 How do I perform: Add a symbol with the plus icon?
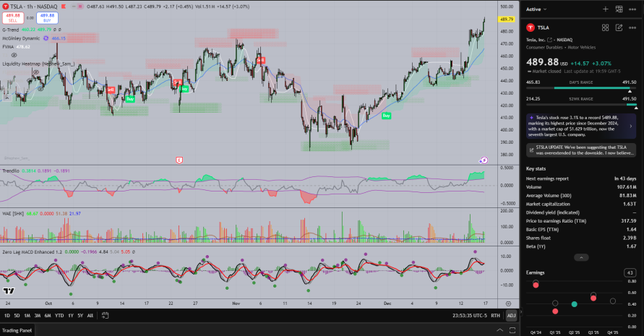pos(606,9)
